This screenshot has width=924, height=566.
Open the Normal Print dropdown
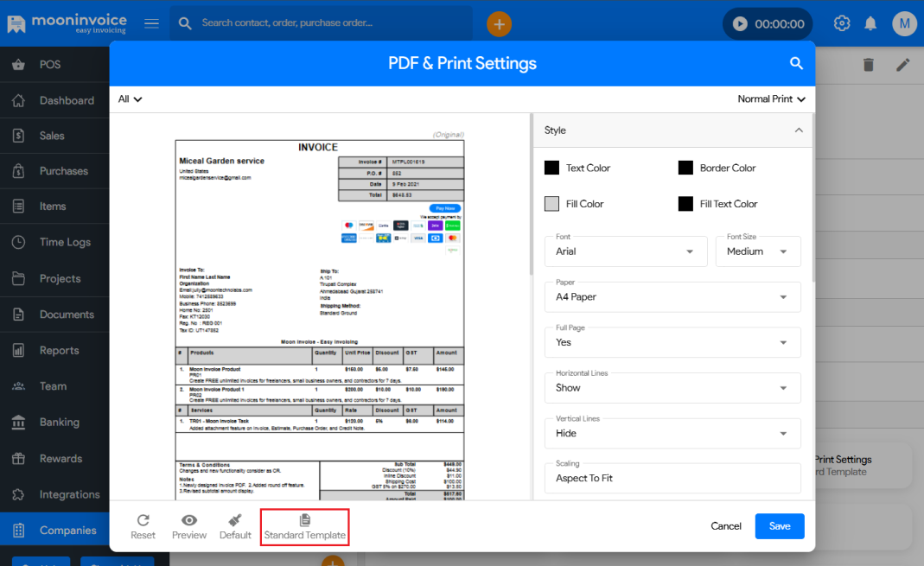click(771, 99)
